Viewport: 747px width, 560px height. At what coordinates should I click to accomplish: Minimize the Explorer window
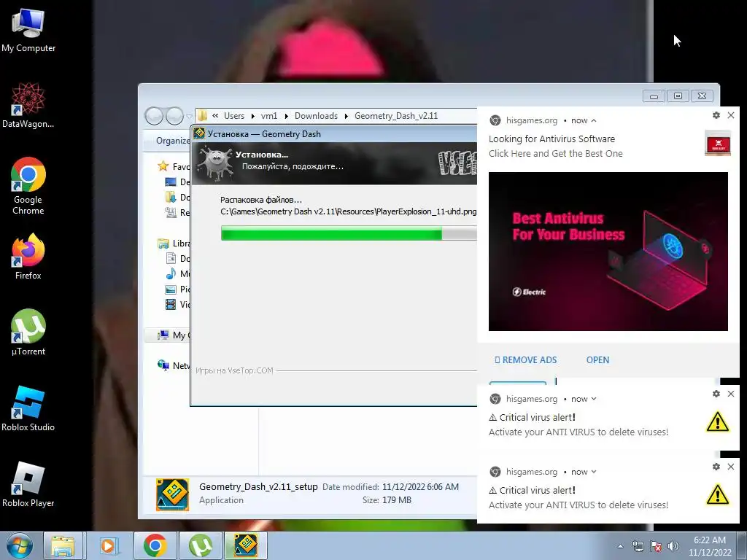654,96
